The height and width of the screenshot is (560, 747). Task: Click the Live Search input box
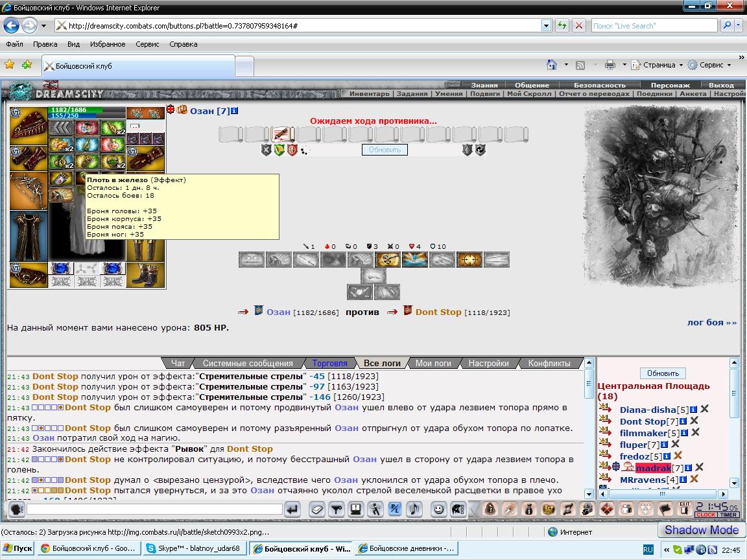(x=654, y=26)
